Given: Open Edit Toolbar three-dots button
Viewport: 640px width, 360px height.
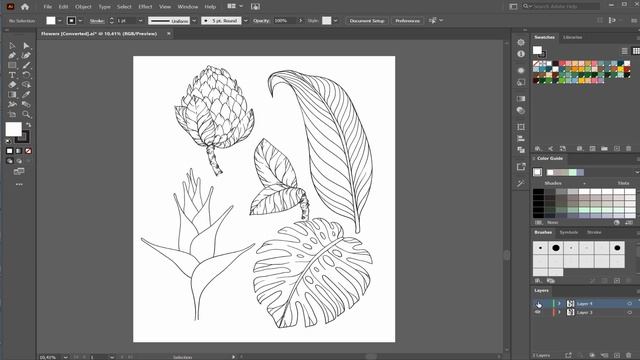Looking at the screenshot, I should (x=19, y=184).
